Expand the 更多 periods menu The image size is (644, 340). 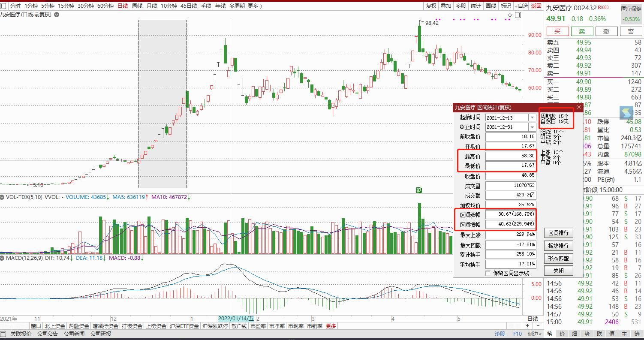(255, 6)
